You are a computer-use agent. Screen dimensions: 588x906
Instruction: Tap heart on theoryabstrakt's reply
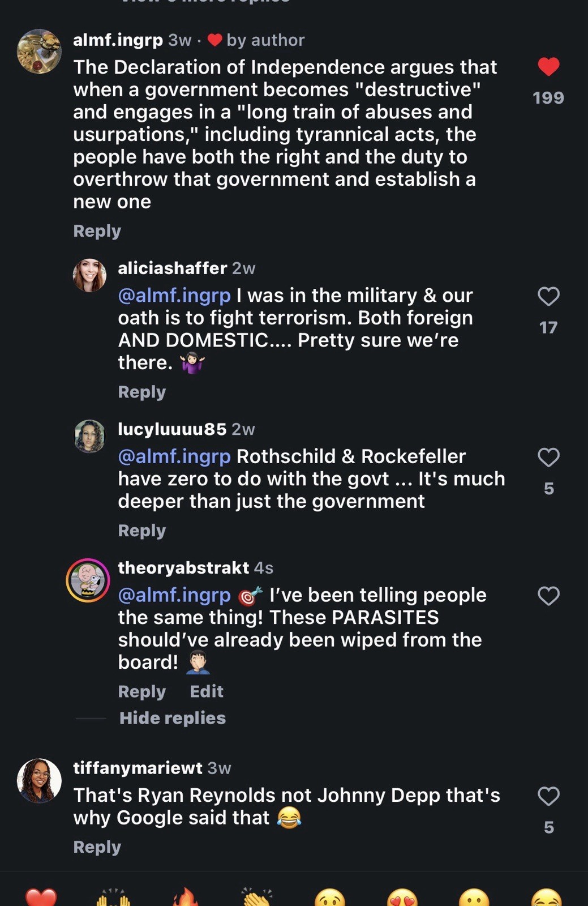[548, 596]
